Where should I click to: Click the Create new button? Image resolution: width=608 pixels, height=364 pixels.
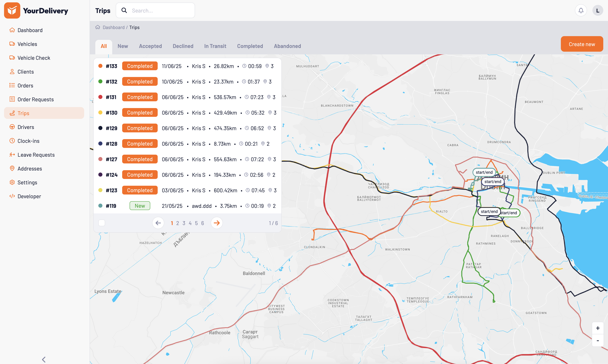point(582,44)
